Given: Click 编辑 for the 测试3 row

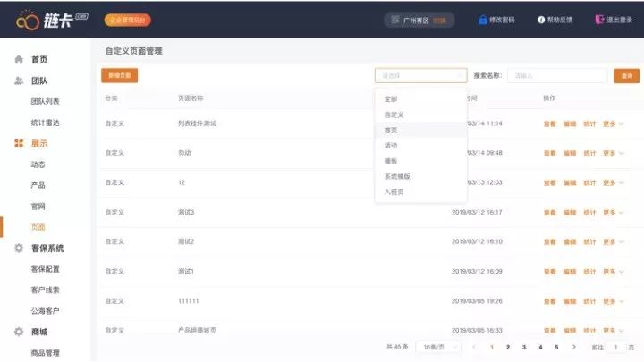Looking at the screenshot, I should [570, 212].
